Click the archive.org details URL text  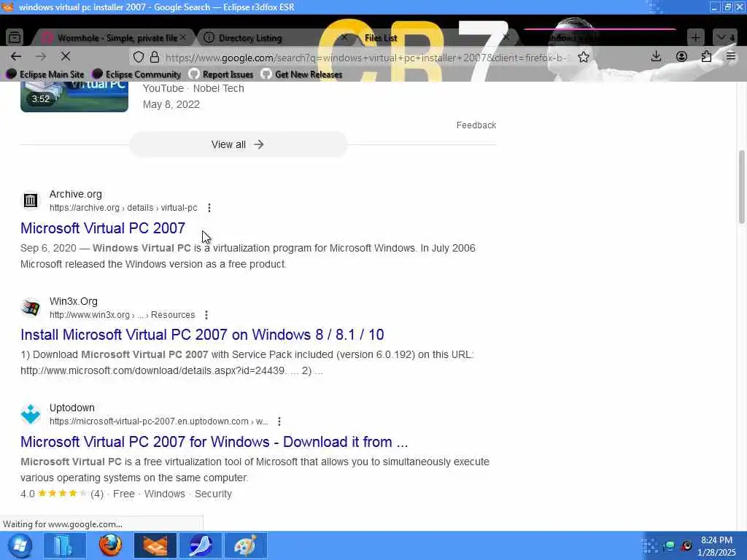coord(123,208)
